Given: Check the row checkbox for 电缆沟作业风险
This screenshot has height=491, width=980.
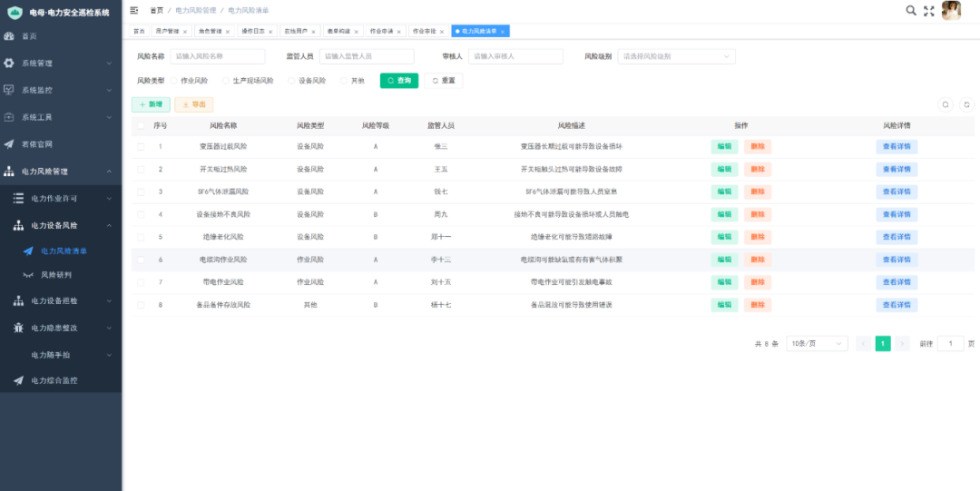Looking at the screenshot, I should pyautogui.click(x=141, y=260).
